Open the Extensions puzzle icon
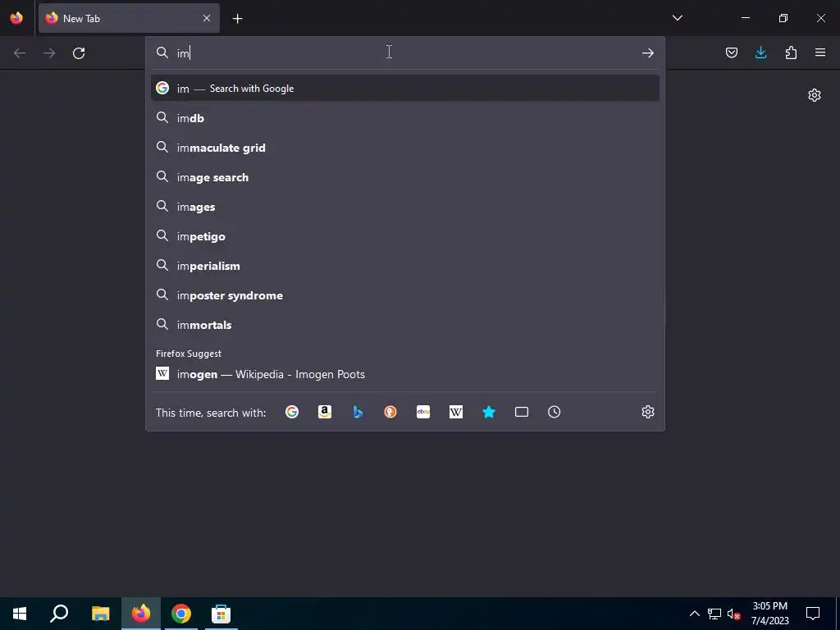 coord(791,52)
